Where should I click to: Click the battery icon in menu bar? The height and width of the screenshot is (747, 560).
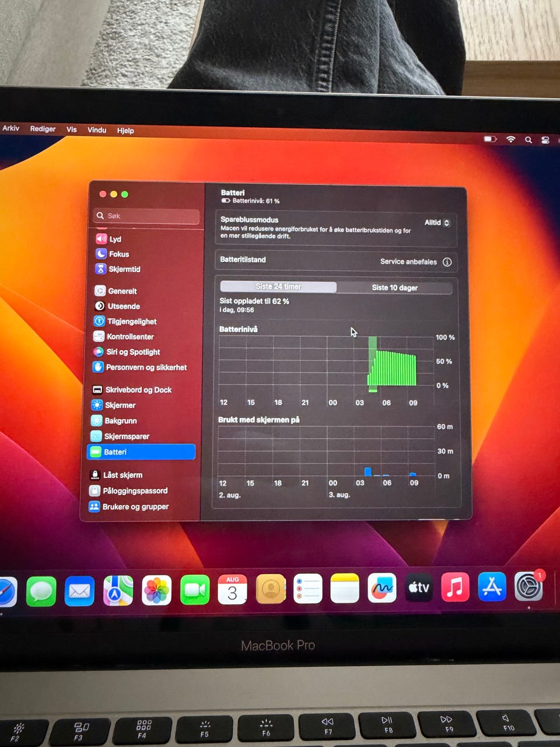pyautogui.click(x=490, y=139)
